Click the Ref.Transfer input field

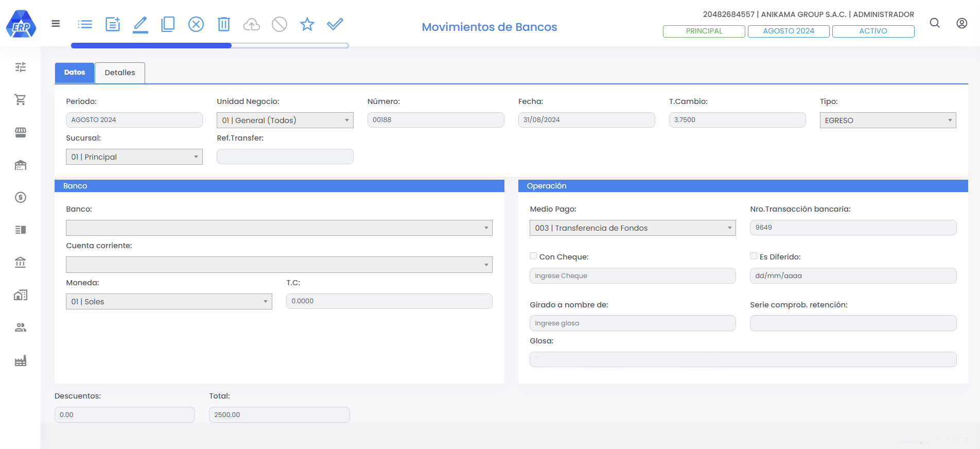(285, 157)
